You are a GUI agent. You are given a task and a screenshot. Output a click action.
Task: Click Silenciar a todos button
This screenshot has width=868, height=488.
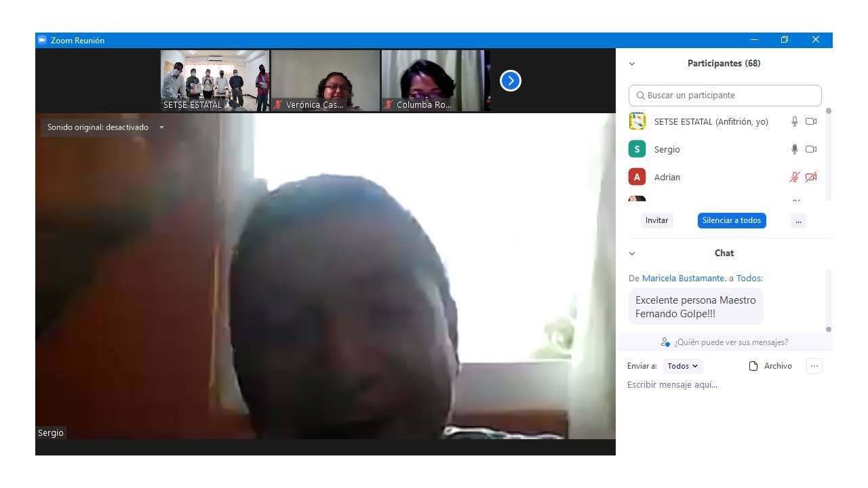pyautogui.click(x=732, y=220)
